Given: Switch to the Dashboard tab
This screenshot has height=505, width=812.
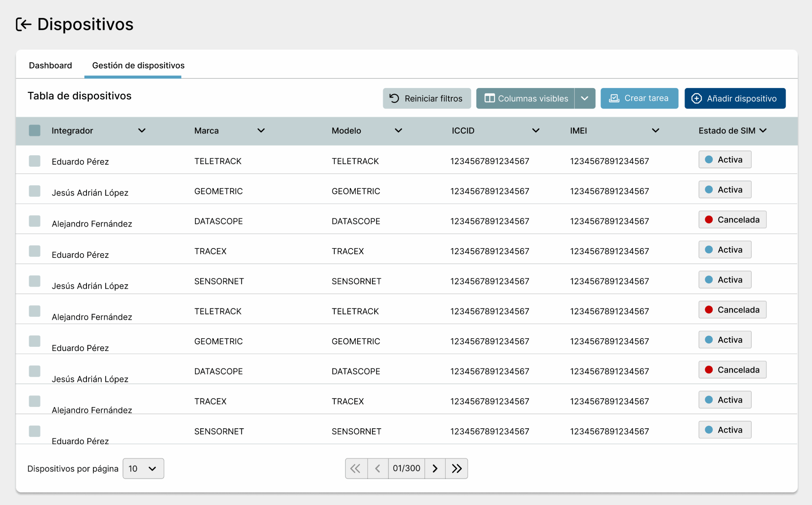Looking at the screenshot, I should point(50,66).
